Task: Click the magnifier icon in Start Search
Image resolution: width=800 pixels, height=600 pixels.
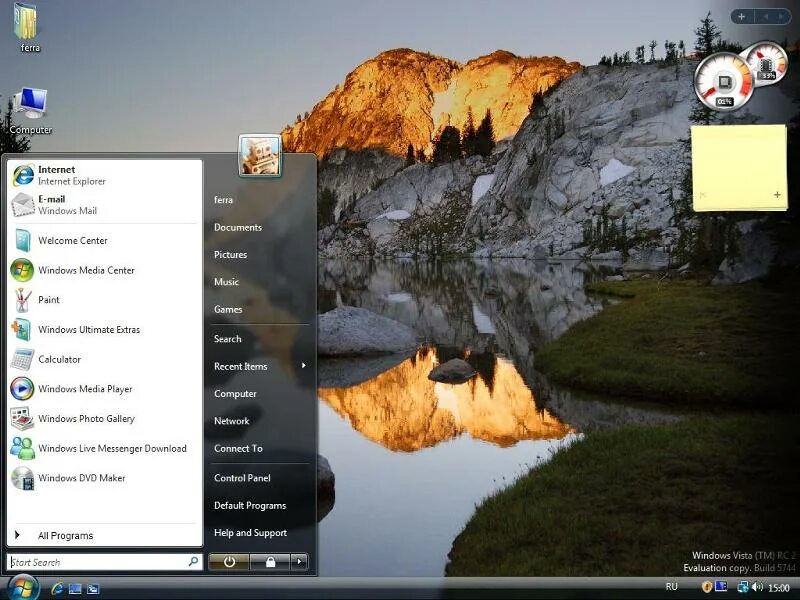Action: [x=193, y=562]
